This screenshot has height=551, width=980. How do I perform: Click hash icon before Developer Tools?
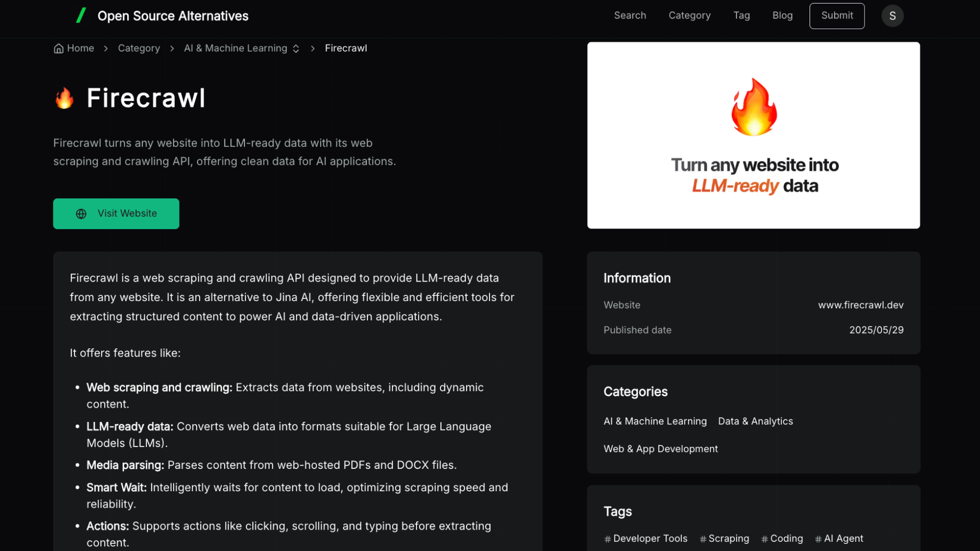tap(607, 539)
